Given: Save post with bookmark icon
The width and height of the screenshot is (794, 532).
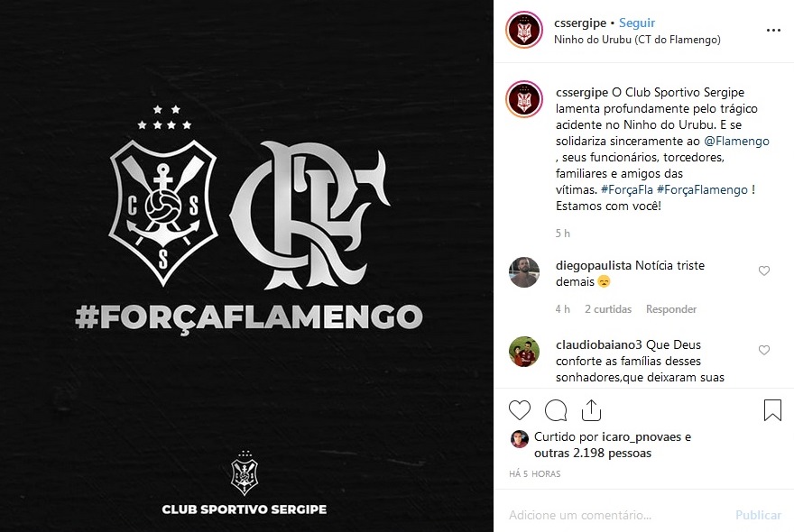Looking at the screenshot, I should pos(772,410).
